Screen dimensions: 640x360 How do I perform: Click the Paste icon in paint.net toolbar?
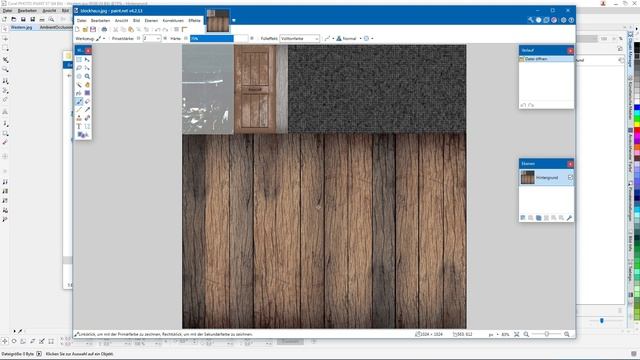pos(131,29)
